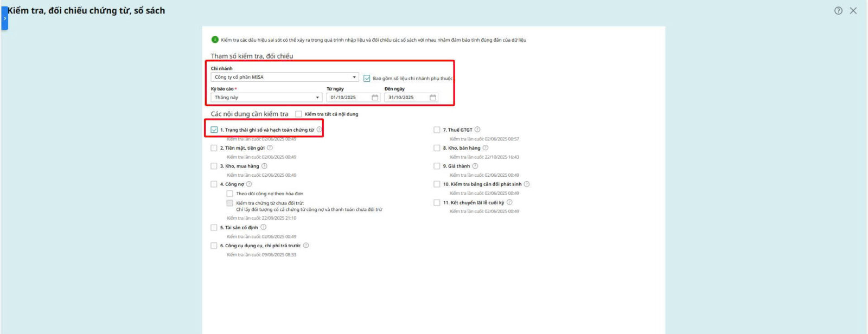
Task: Check Kiểm tra tất cả nội dung
Action: click(x=298, y=114)
